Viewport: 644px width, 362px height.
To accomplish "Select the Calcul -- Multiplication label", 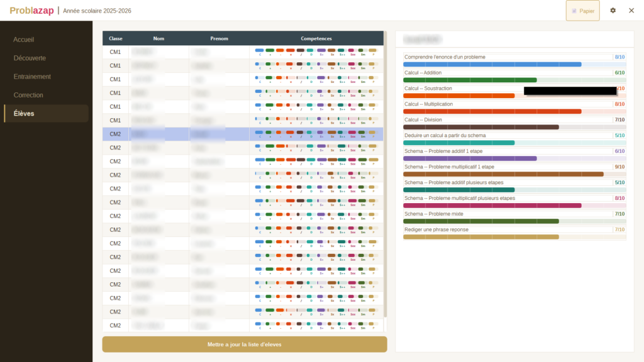I will click(x=428, y=104).
